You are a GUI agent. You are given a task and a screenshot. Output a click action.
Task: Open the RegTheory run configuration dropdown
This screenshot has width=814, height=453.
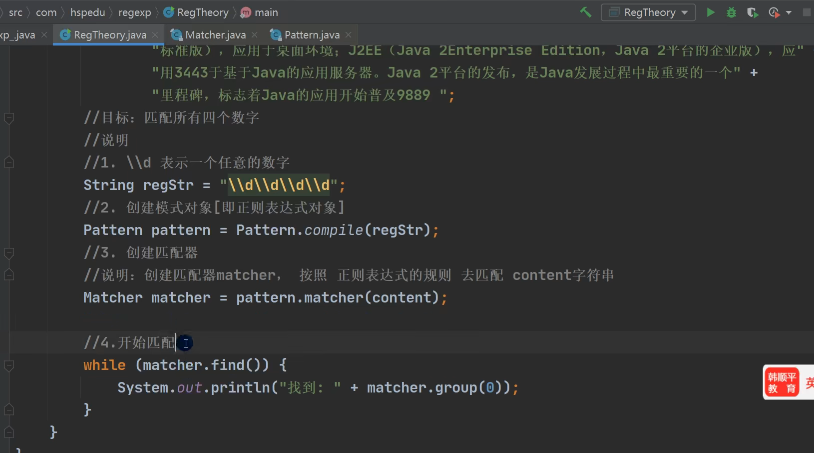point(648,12)
